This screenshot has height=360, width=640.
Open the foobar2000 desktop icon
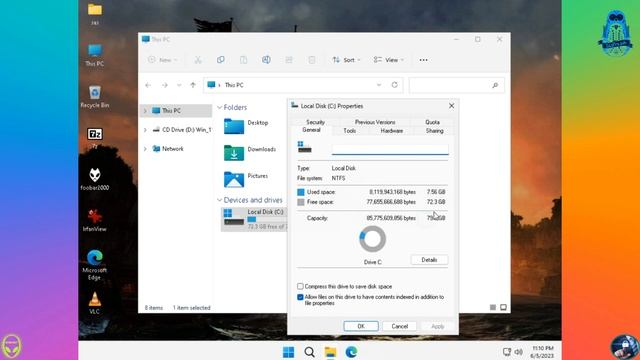[95, 179]
